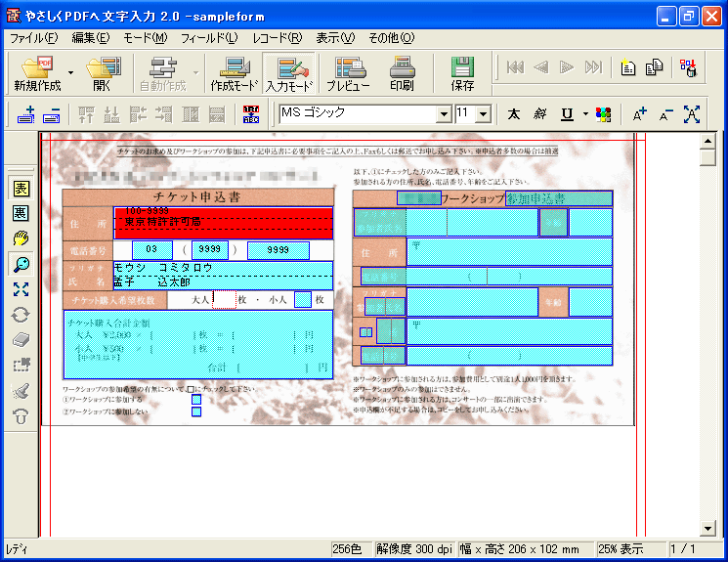The height and width of the screenshot is (562, 728).
Task: Click the 小人 ticket count field
Action: tap(303, 300)
